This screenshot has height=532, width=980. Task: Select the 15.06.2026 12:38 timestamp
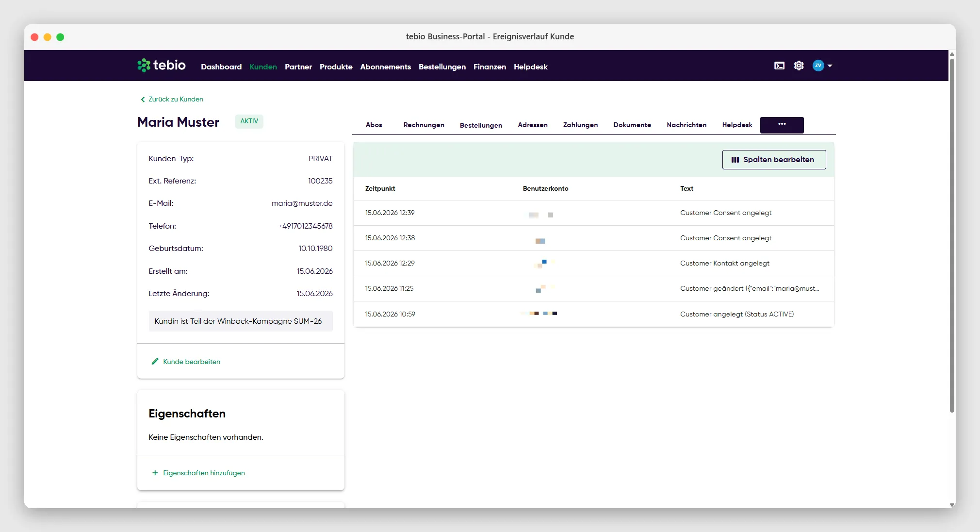390,238
